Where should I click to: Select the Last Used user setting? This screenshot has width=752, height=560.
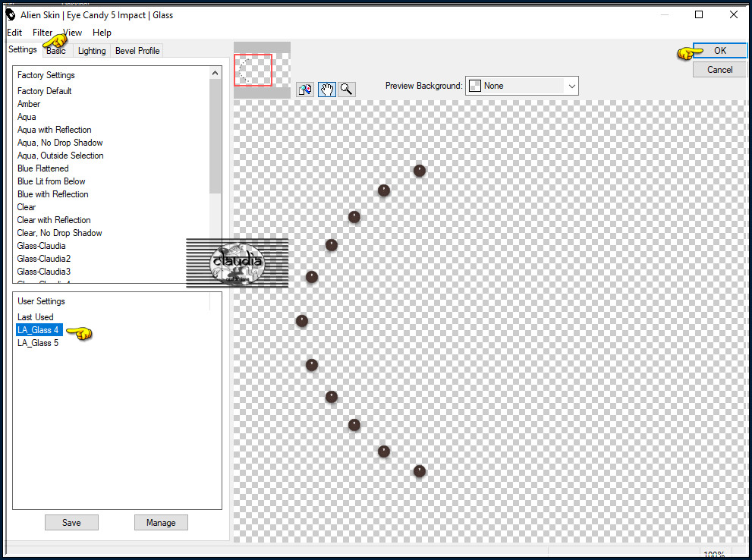tap(36, 317)
